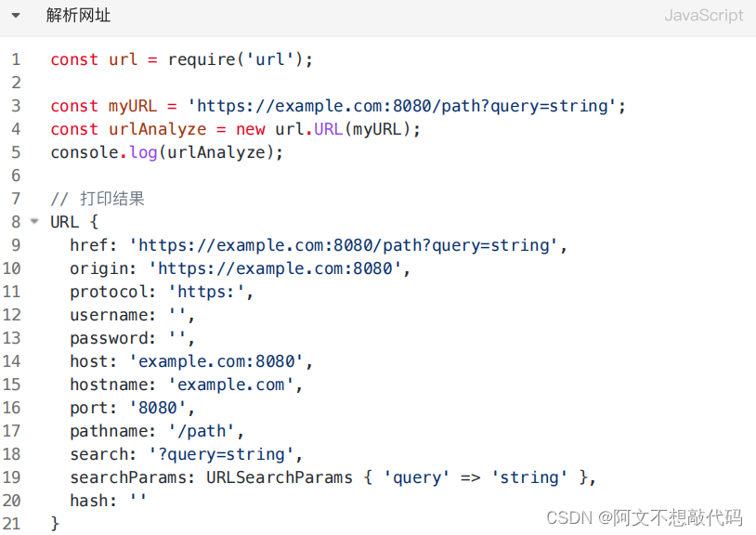The height and width of the screenshot is (535, 756).
Task: Click line number 4
Action: point(16,129)
